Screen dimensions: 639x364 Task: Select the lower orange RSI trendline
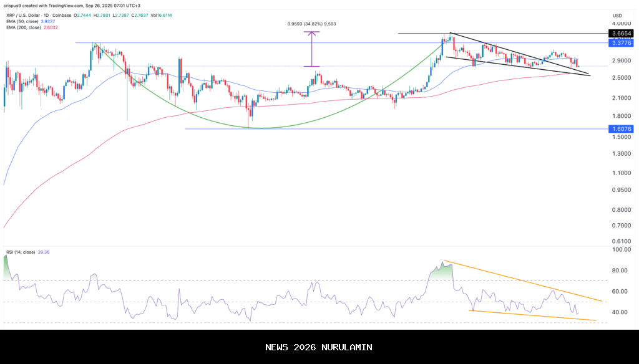(x=530, y=315)
